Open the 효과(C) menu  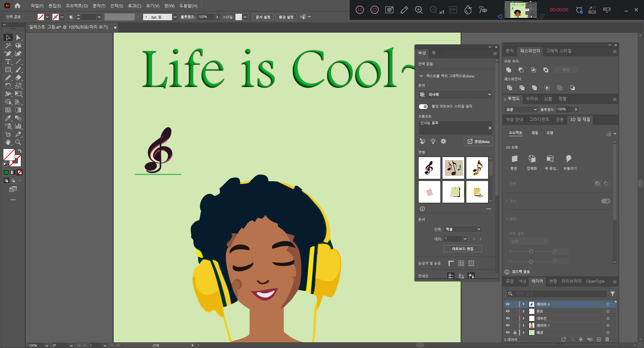pos(134,6)
